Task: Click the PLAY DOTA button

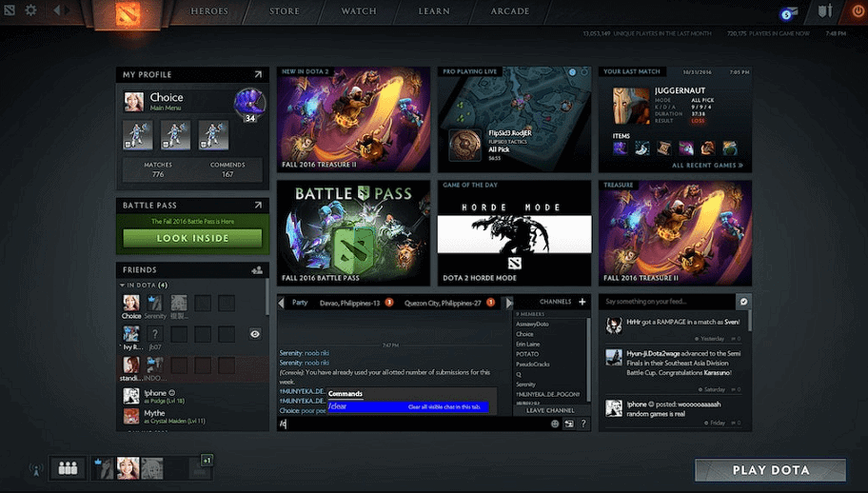Action: [771, 470]
